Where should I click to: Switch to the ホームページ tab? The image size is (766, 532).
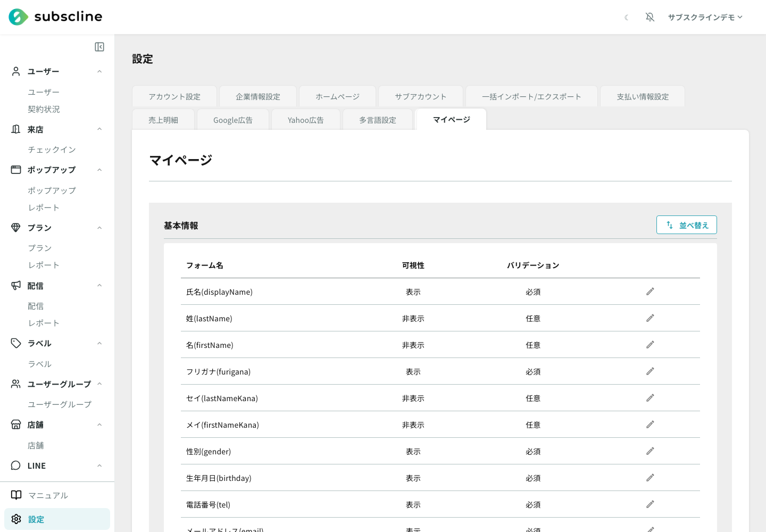[338, 96]
